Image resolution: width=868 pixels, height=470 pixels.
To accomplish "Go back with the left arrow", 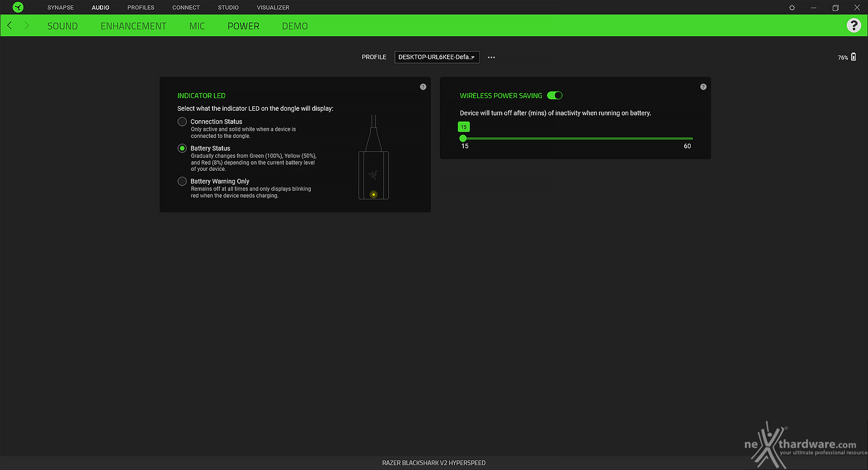I will pos(10,25).
